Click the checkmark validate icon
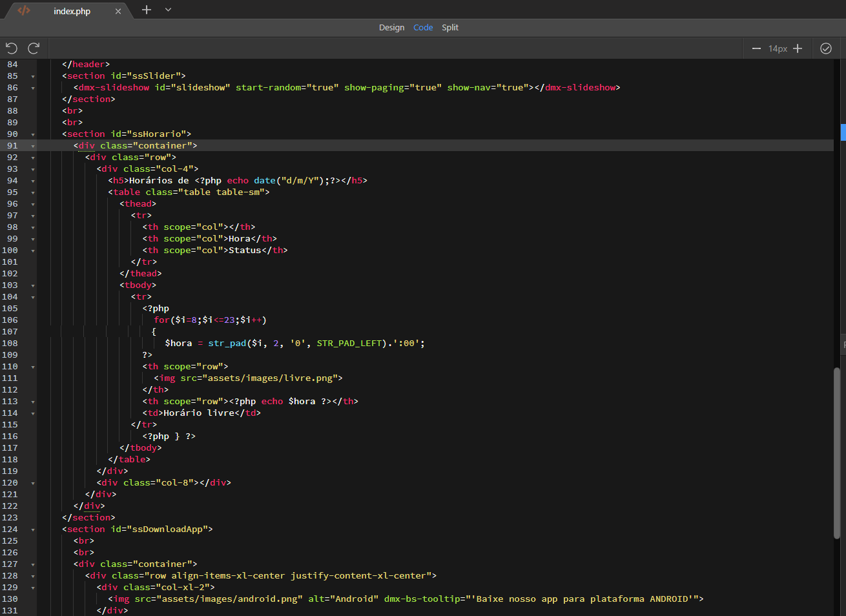846x616 pixels. 825,48
